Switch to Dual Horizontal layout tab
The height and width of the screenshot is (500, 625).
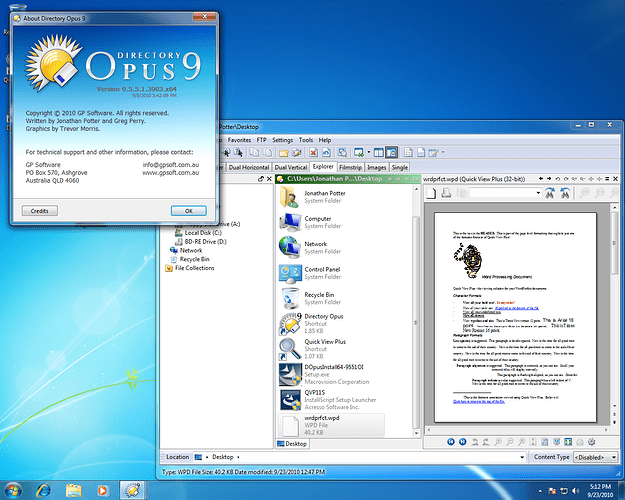(x=249, y=167)
